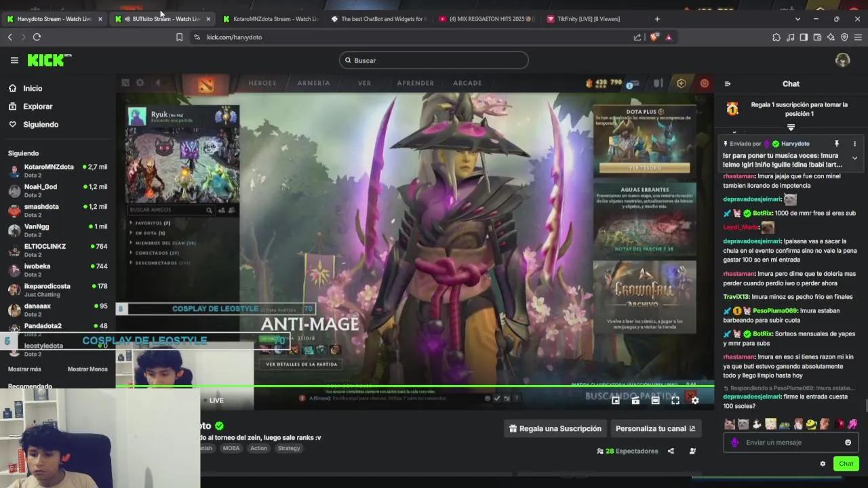The image size is (868, 488).
Task: Select the Action stream tag
Action: 258,448
